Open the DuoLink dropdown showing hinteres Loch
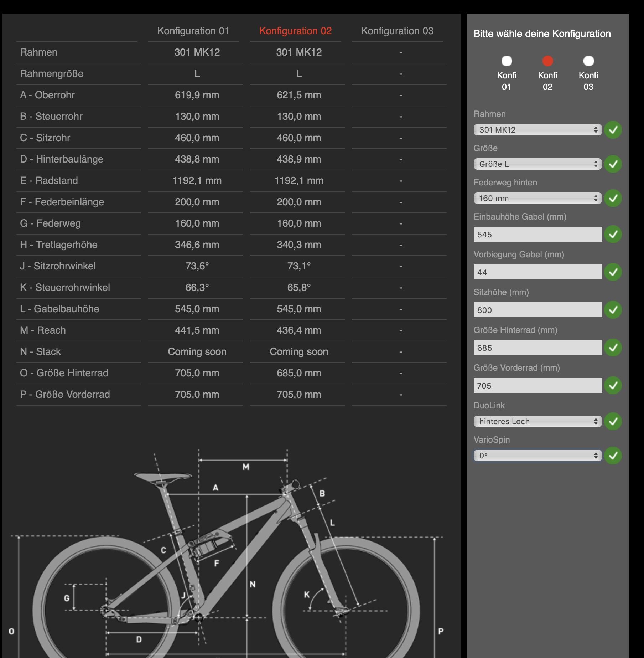 point(537,421)
